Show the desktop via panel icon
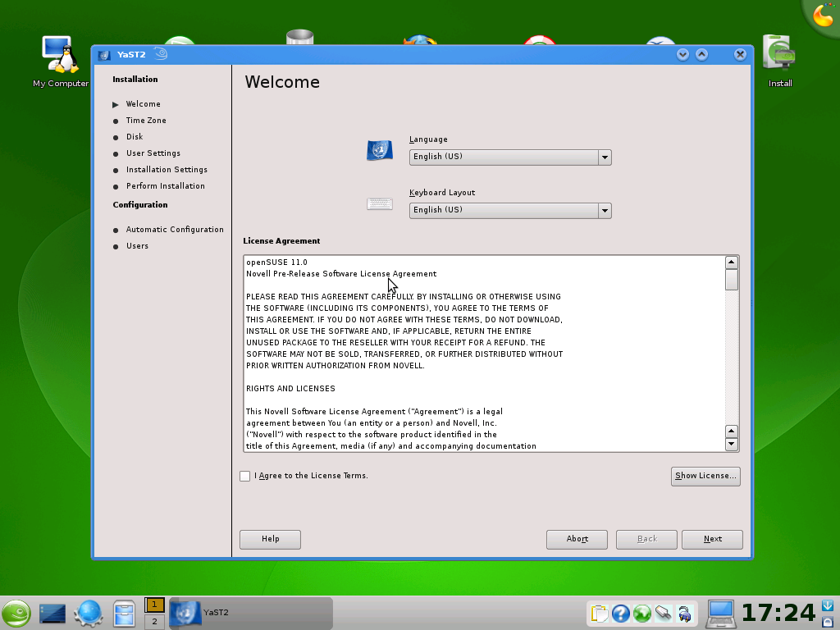Screen dimensions: 840x630 (52, 614)
